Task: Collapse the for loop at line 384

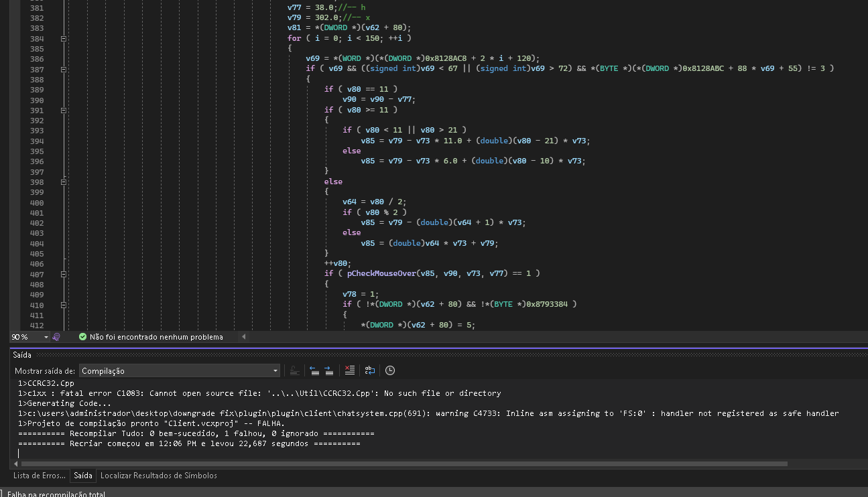Action: coord(64,38)
